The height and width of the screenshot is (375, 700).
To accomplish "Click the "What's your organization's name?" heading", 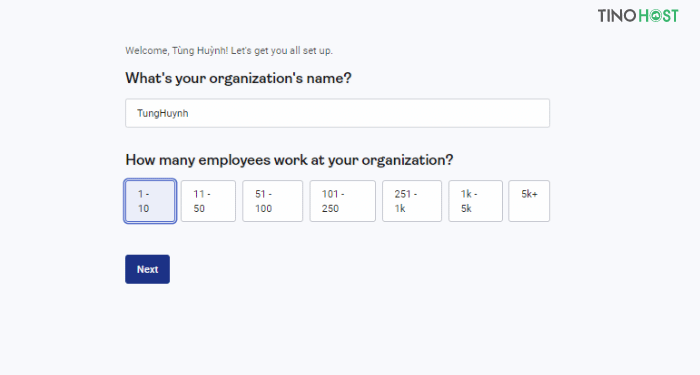I will coord(238,79).
